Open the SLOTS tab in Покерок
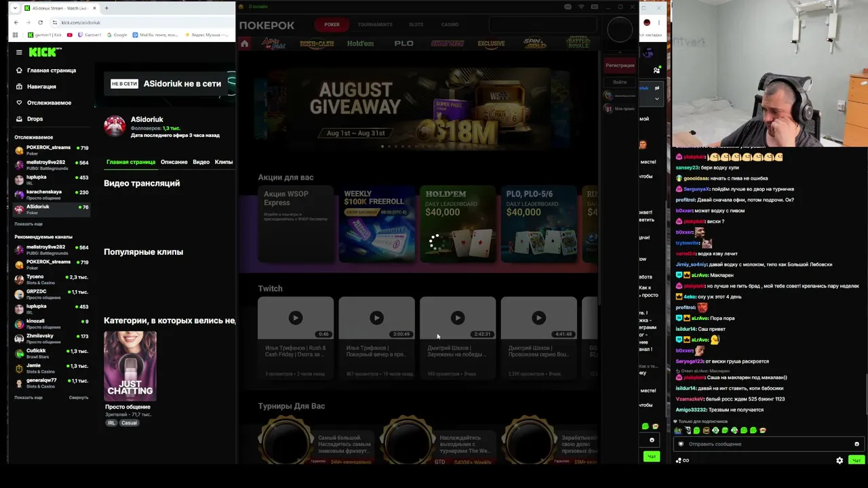868x488 pixels. coord(416,24)
